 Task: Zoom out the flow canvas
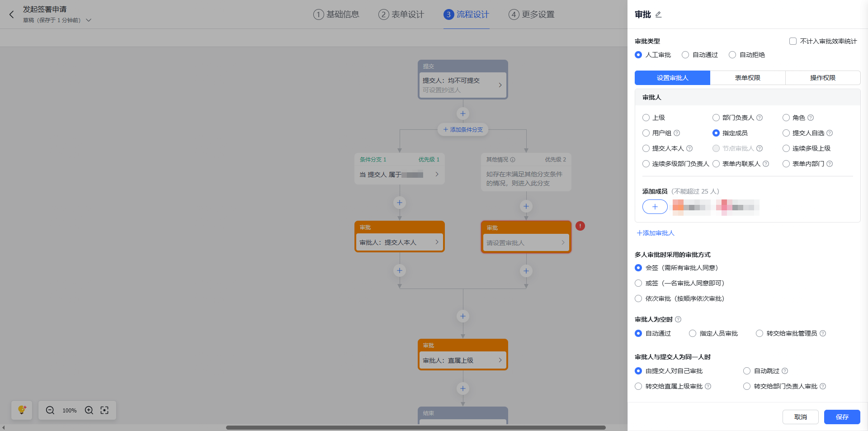coord(50,410)
